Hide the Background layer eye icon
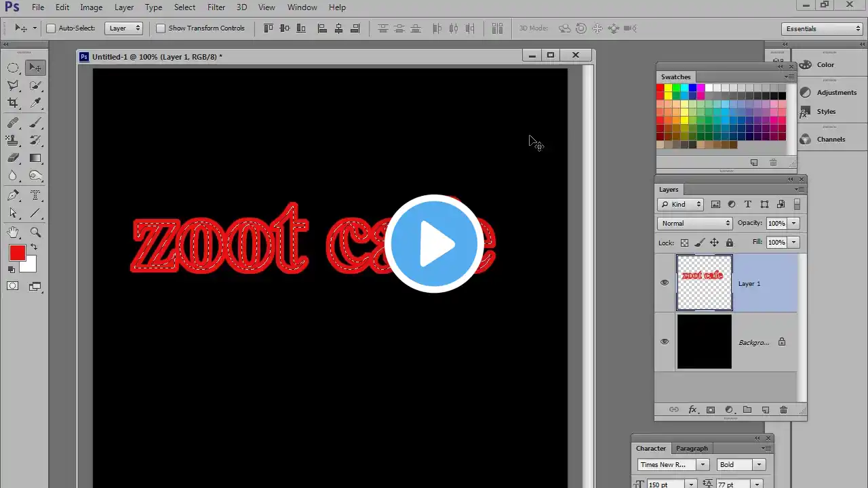 665,342
